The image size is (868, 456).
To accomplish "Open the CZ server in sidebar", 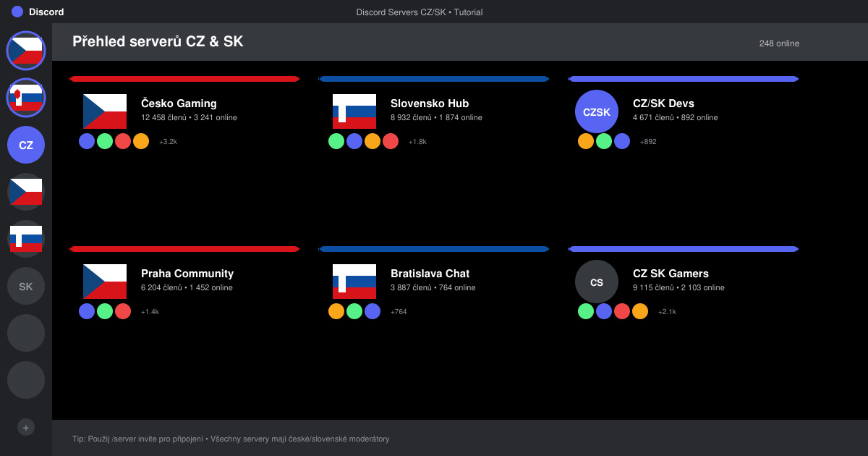I will click(x=26, y=145).
